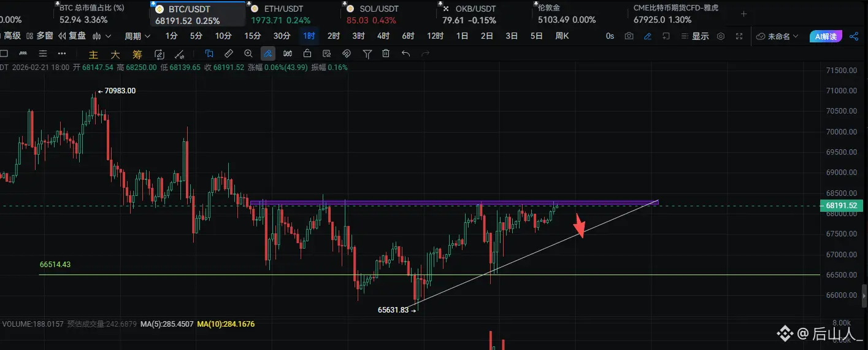
Task: Enter fullscreen chart mode
Action: 739,36
